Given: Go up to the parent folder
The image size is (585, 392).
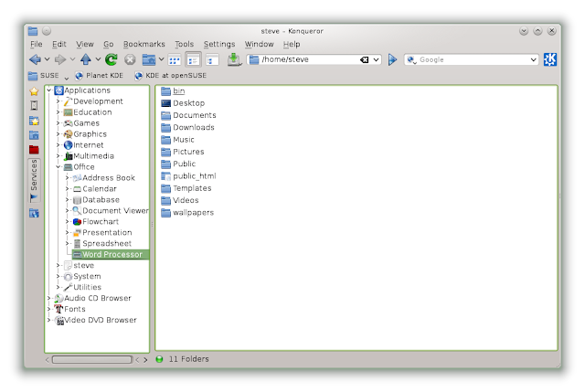Looking at the screenshot, I should coord(86,58).
